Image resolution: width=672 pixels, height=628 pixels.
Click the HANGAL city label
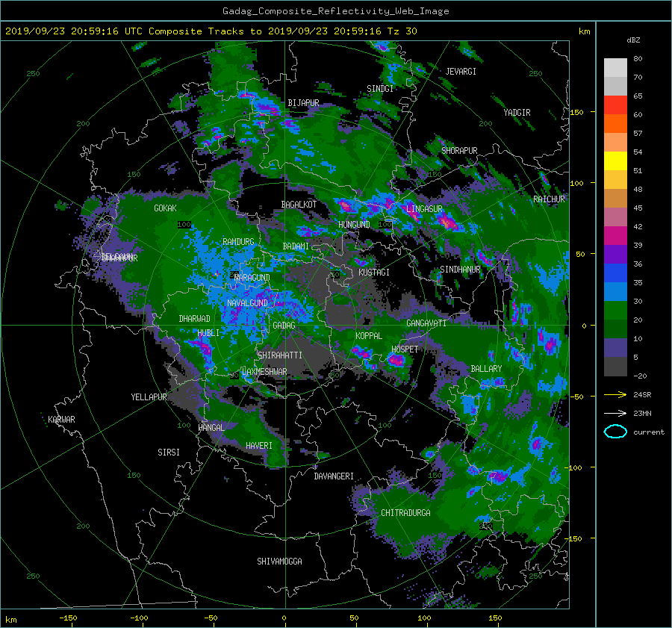tap(211, 428)
